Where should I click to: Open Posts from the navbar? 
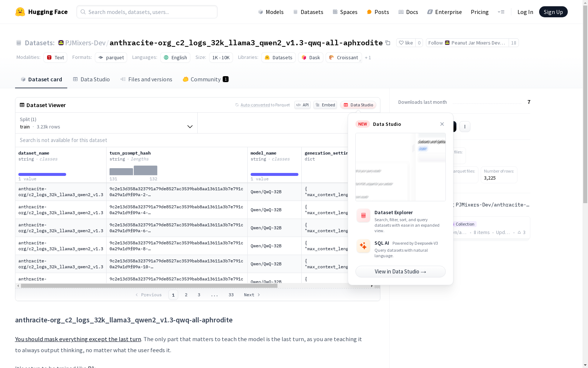(378, 12)
